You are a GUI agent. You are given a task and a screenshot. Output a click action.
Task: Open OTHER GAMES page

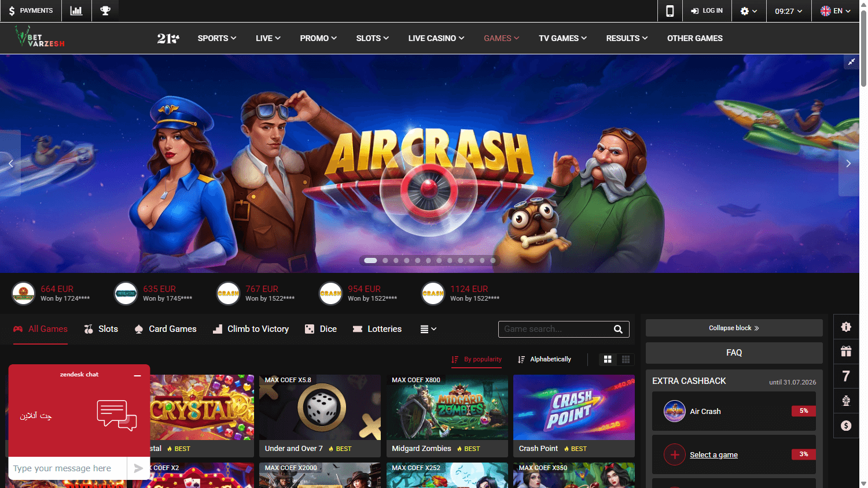tap(695, 38)
